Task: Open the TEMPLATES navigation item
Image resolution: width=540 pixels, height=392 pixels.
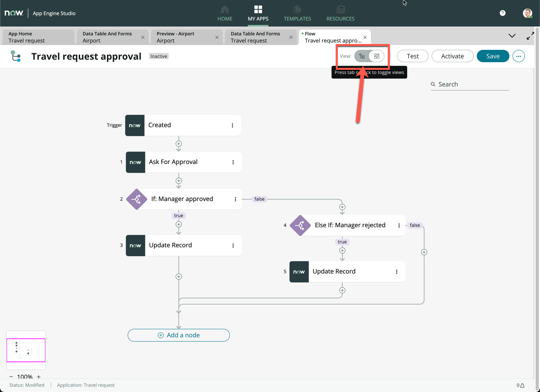Action: (x=297, y=14)
